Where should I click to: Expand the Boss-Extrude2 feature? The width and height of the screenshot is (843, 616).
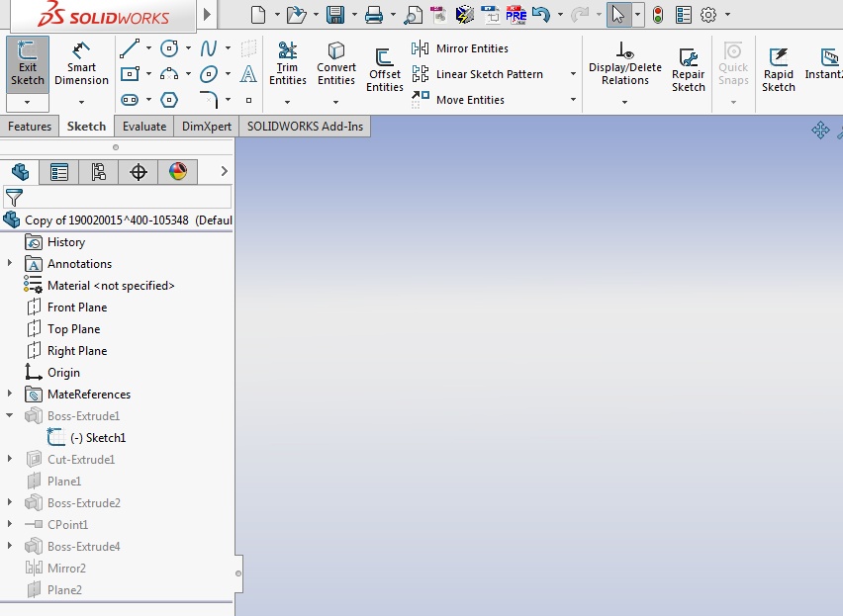point(9,502)
